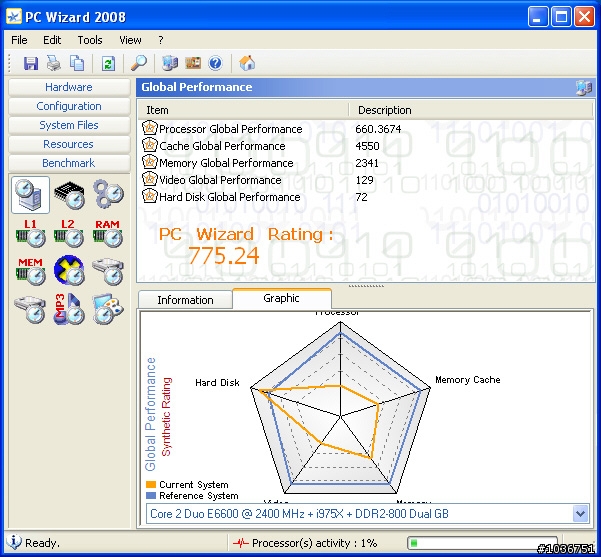Viewport: 601px width, 557px height.
Task: Select Cache Global Performance row
Action: (x=365, y=146)
